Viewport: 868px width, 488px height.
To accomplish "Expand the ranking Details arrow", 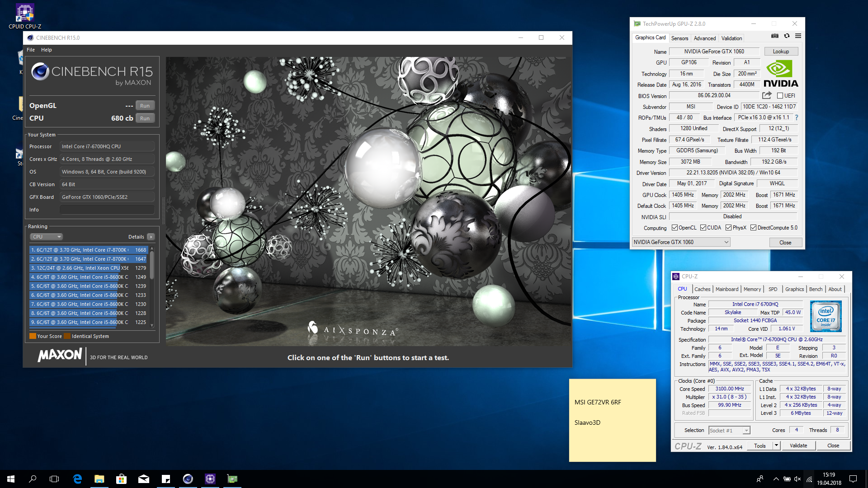I will (151, 237).
